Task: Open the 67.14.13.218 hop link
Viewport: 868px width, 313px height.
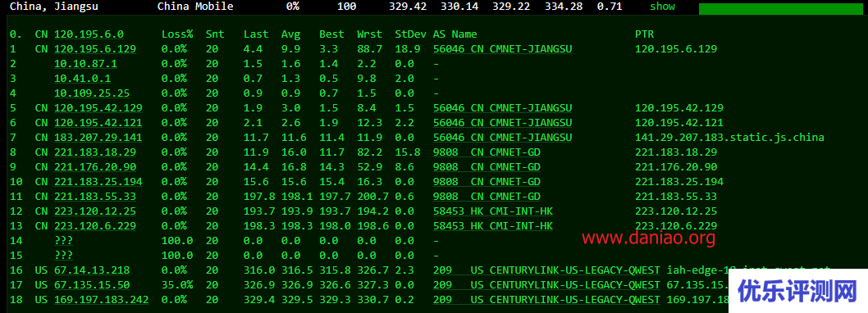Action: coord(92,270)
